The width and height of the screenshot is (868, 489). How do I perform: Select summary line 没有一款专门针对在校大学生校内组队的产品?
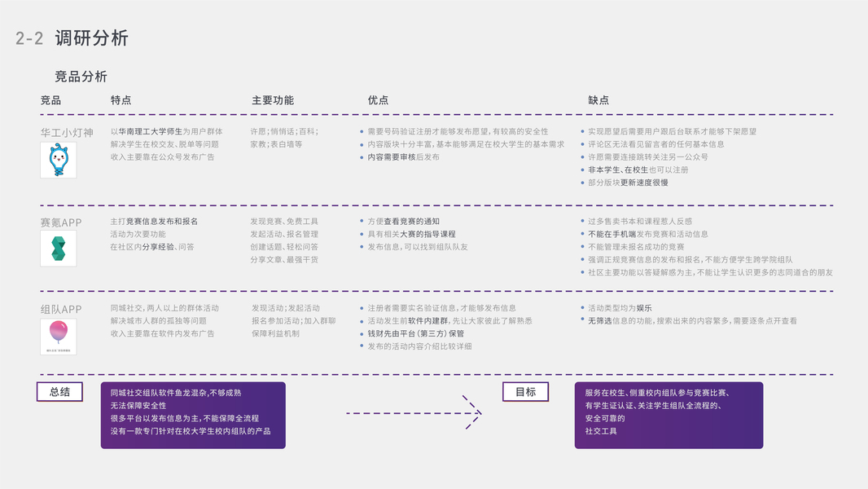coord(191,431)
